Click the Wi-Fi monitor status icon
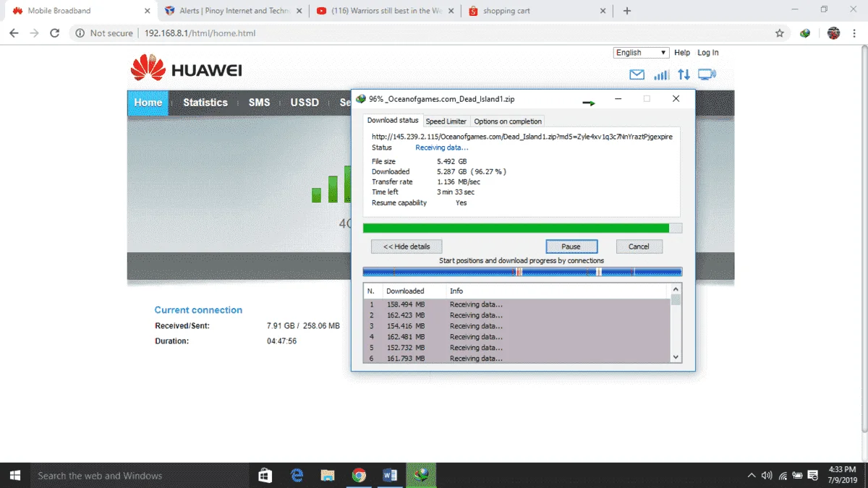Screen dimensions: 868x488 [707, 74]
